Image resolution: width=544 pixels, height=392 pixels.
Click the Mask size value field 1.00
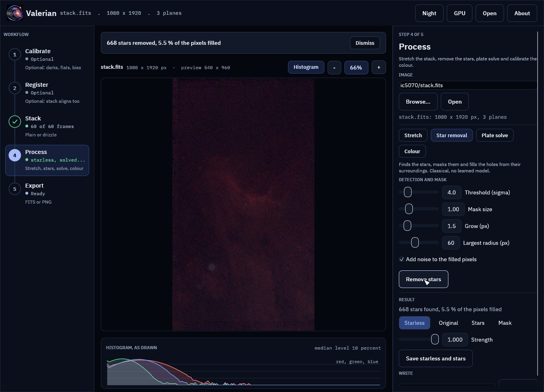(453, 209)
